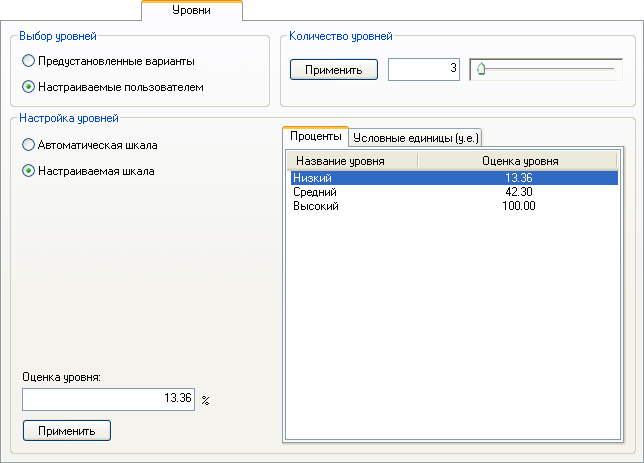Select Настраиваемые пользователем radio button
The image size is (644, 463).
pyautogui.click(x=113, y=87)
